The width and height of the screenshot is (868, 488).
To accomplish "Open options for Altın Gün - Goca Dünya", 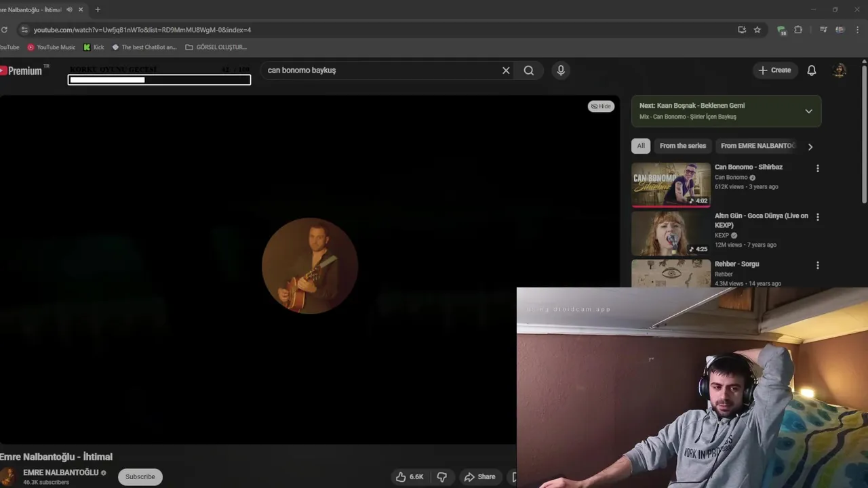I will click(817, 218).
